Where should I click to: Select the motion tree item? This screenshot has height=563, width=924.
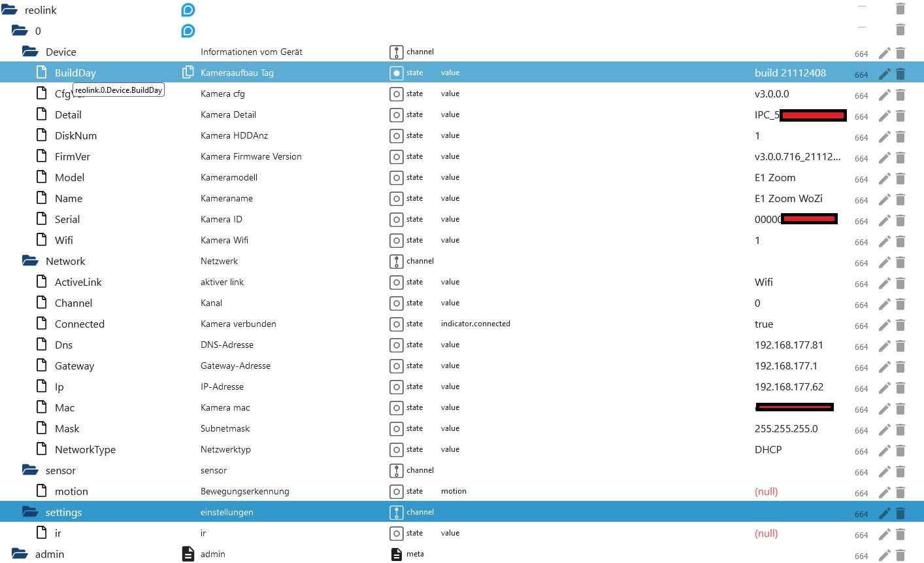pyautogui.click(x=71, y=491)
